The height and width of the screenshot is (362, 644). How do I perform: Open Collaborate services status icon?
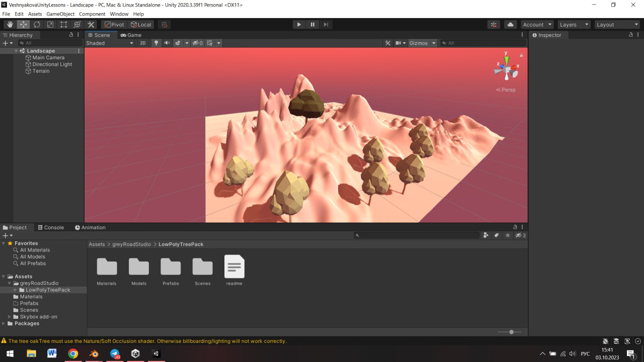pyautogui.click(x=494, y=25)
